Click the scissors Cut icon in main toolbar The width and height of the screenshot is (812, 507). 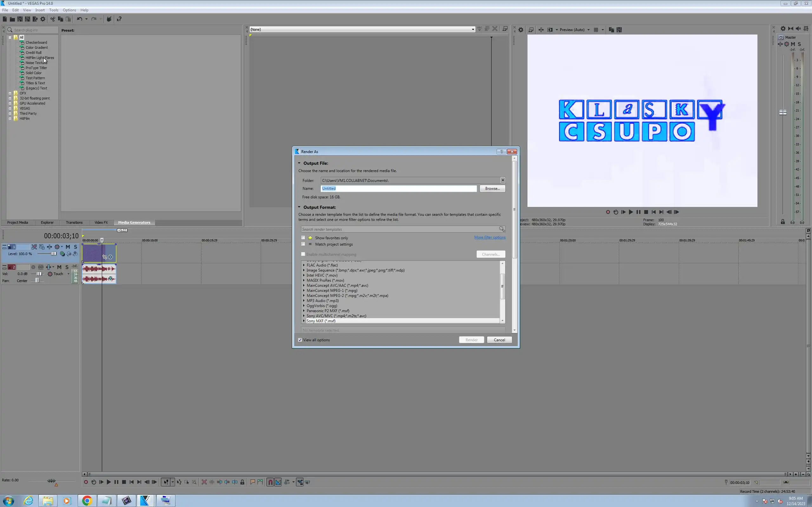point(53,19)
